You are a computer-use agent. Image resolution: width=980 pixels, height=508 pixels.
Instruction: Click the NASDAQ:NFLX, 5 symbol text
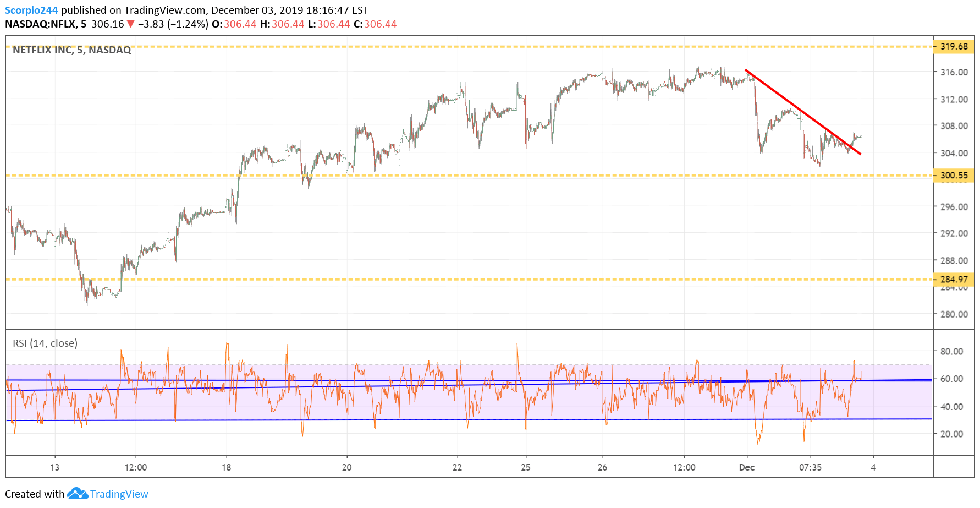pyautogui.click(x=46, y=24)
